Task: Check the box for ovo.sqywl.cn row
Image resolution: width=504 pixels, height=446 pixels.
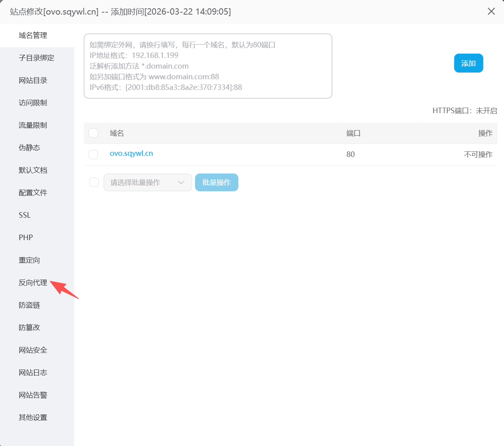Action: coord(93,155)
